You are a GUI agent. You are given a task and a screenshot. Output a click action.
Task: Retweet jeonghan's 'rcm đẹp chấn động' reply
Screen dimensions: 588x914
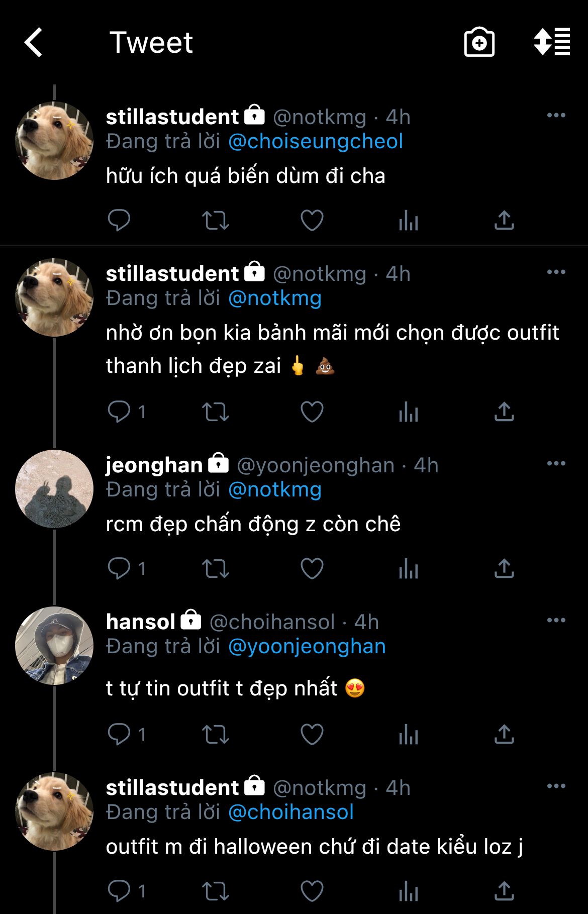pyautogui.click(x=216, y=569)
